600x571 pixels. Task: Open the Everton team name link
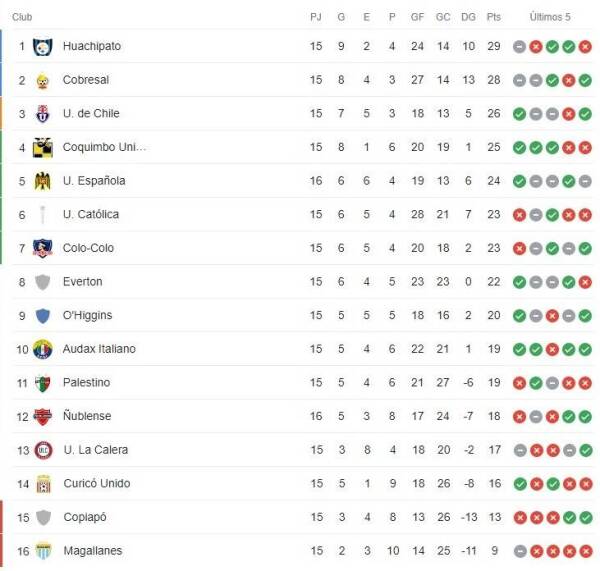[82, 282]
